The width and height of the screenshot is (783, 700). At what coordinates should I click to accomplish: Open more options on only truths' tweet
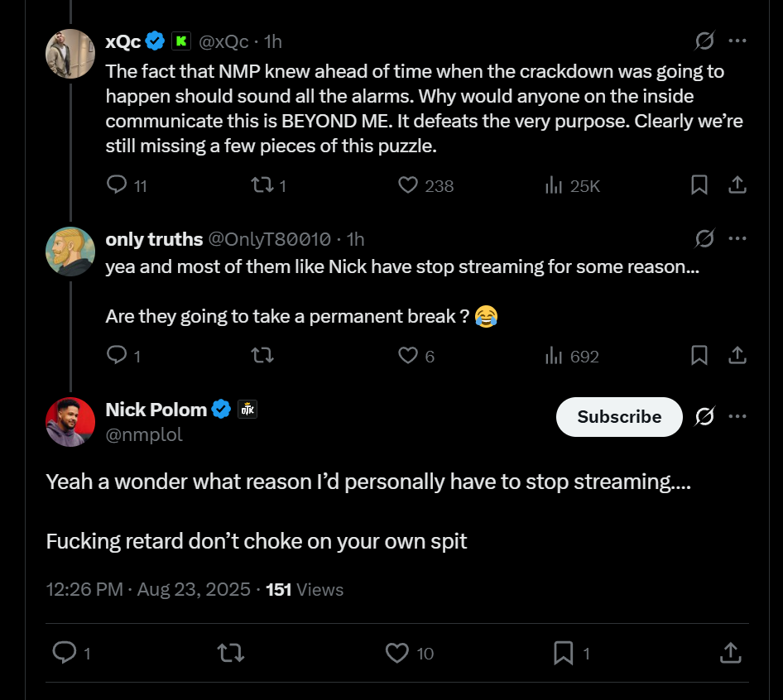[x=737, y=239]
